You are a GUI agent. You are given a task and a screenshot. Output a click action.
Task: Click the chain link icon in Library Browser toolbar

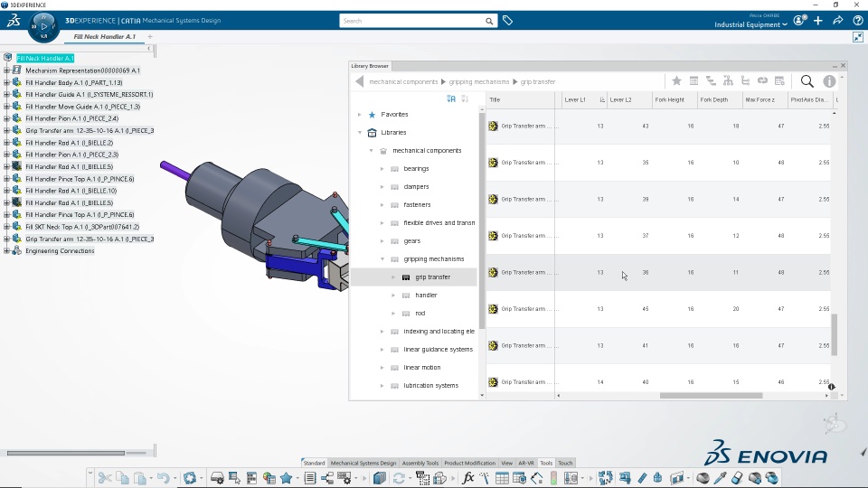(762, 80)
